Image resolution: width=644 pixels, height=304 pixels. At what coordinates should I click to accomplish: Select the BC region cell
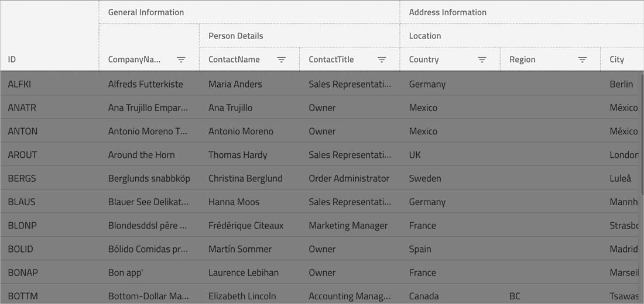515,296
